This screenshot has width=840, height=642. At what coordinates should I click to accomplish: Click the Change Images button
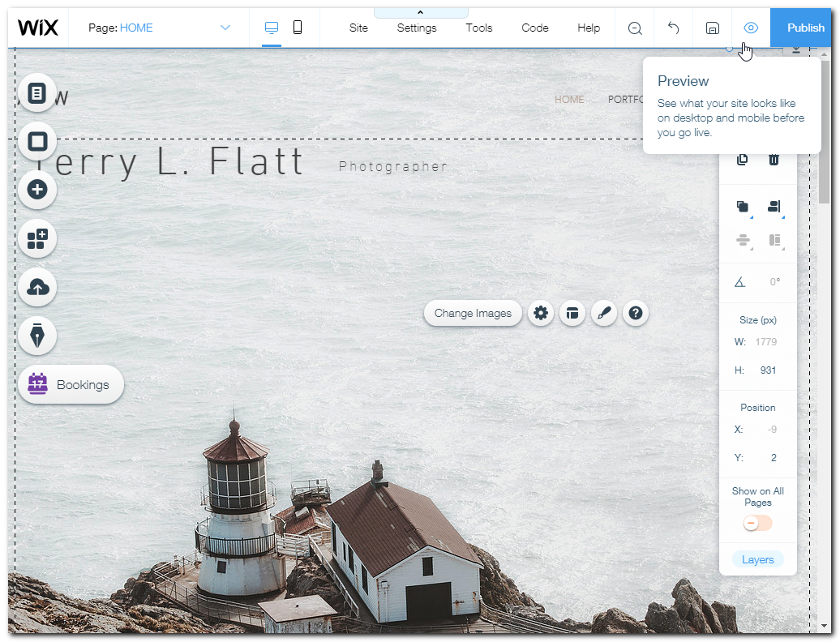(473, 314)
